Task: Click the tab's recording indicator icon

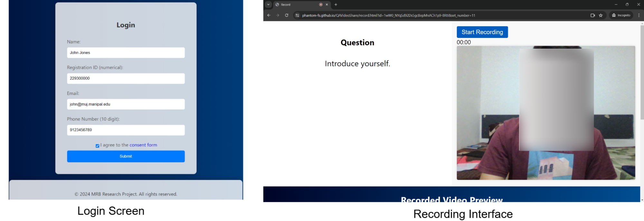Action: tap(321, 5)
